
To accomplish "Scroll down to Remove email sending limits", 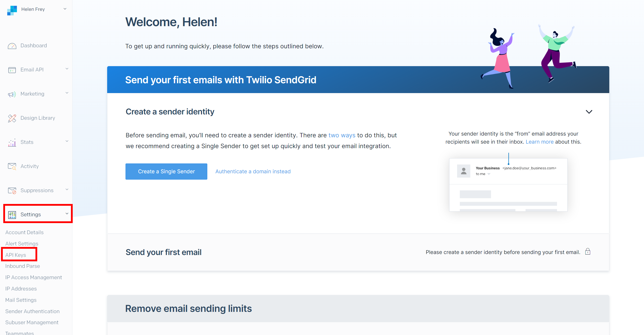I will pyautogui.click(x=189, y=308).
